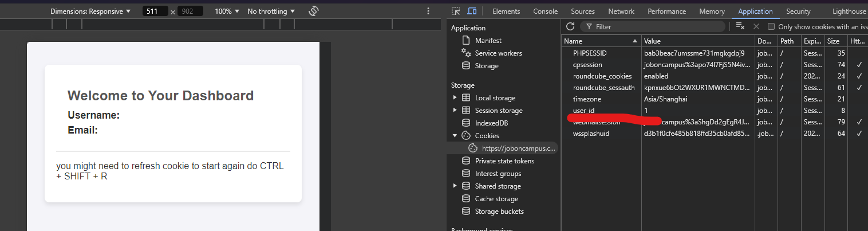Enable Only show cookies with an issue
This screenshot has width=868, height=231.
[771, 27]
